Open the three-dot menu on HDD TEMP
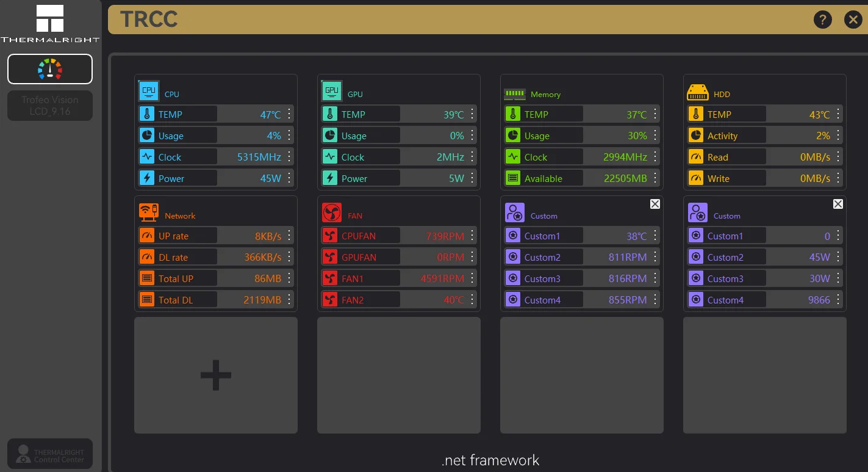 pos(838,114)
